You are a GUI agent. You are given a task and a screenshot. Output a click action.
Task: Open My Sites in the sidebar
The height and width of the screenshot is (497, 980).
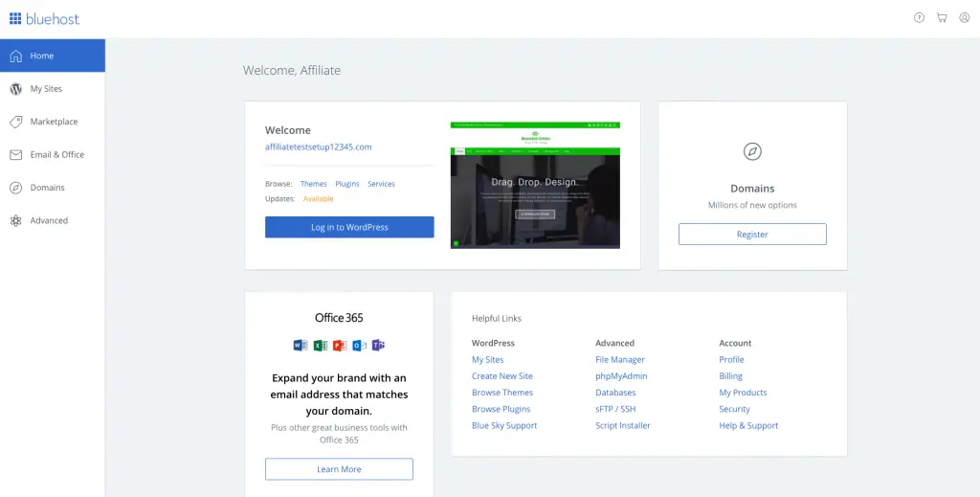53,89
